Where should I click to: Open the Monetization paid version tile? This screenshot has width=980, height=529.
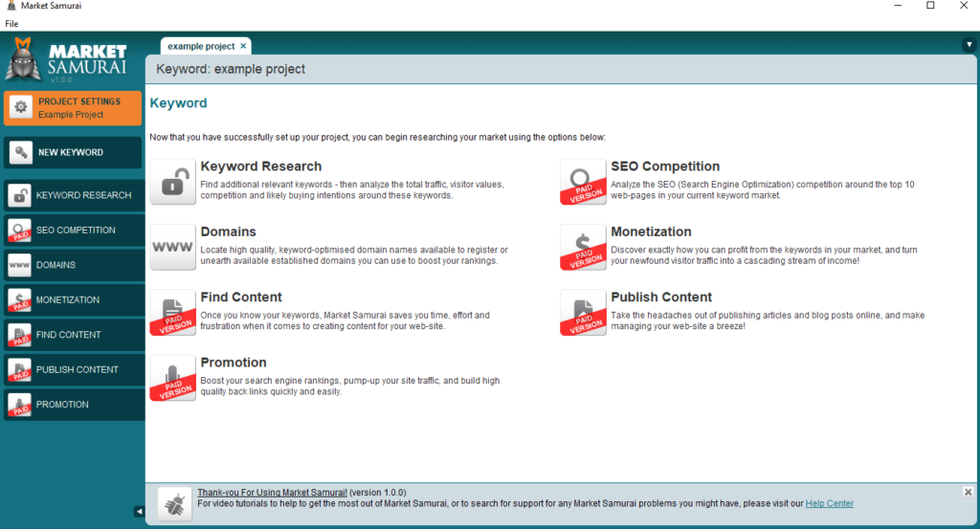tap(583, 248)
